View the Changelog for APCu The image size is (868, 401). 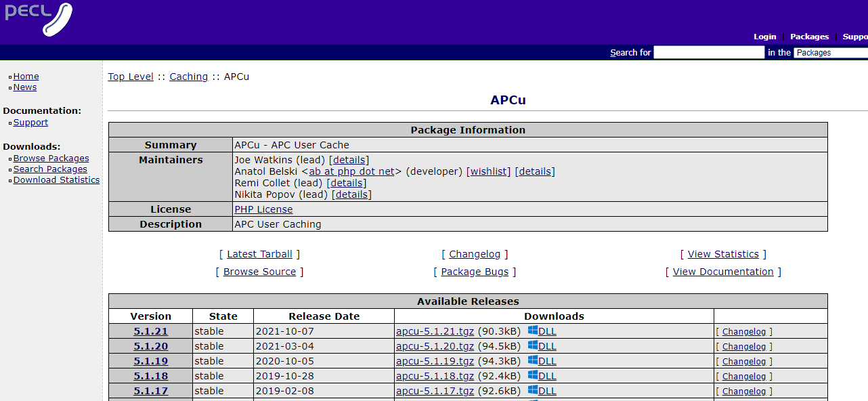click(x=475, y=253)
